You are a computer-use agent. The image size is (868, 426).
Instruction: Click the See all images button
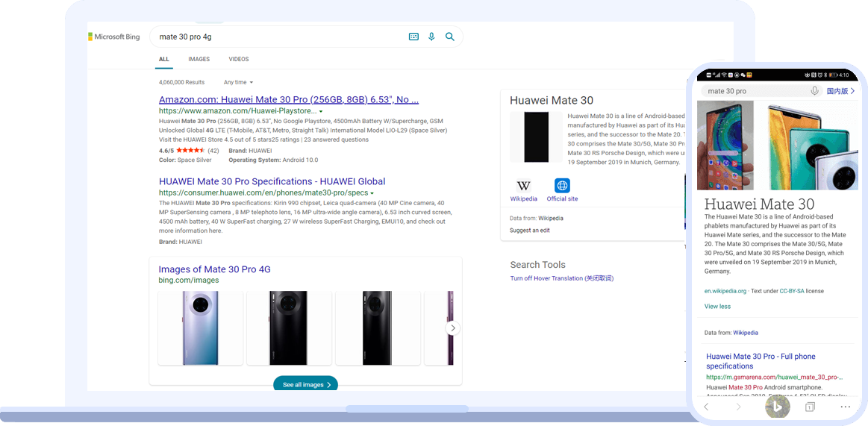(306, 385)
